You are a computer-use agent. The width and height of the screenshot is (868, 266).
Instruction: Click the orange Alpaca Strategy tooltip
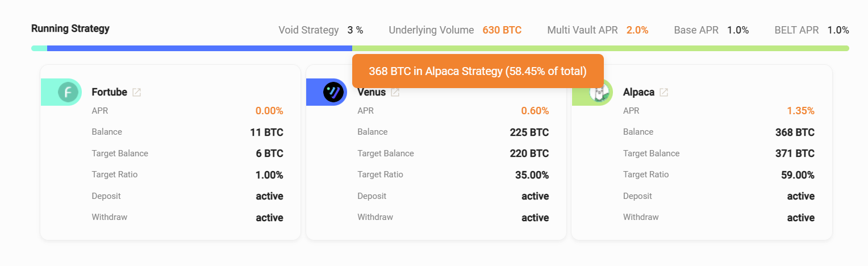[477, 71]
